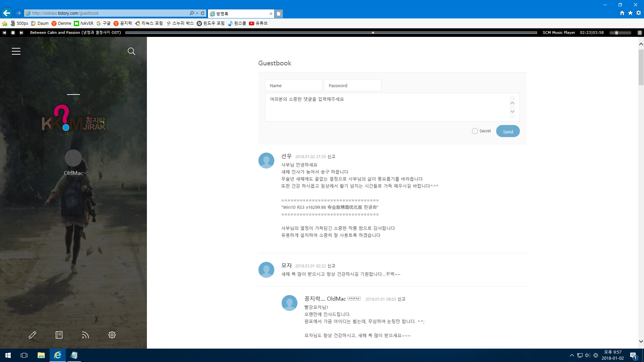Open the Windows Start menu

(8, 355)
